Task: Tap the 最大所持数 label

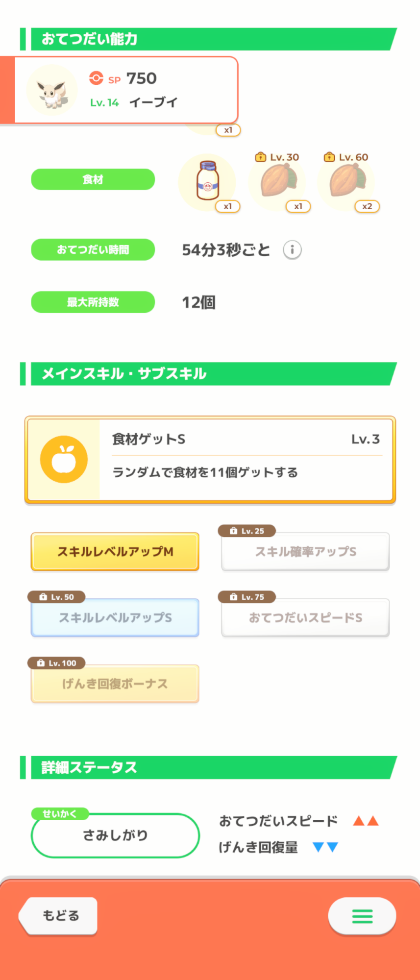Action: (x=93, y=302)
